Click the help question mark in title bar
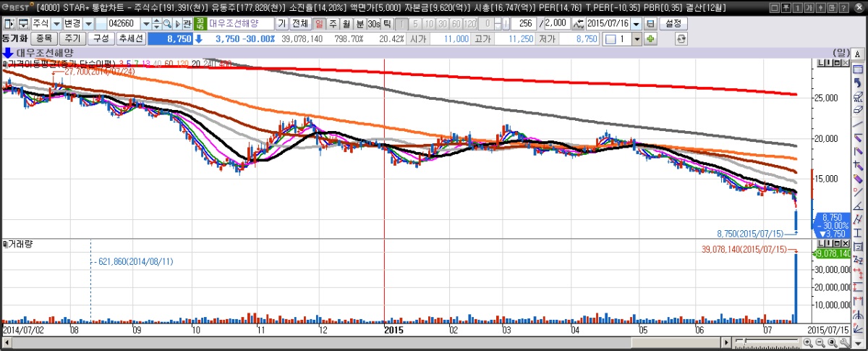 pos(843,7)
